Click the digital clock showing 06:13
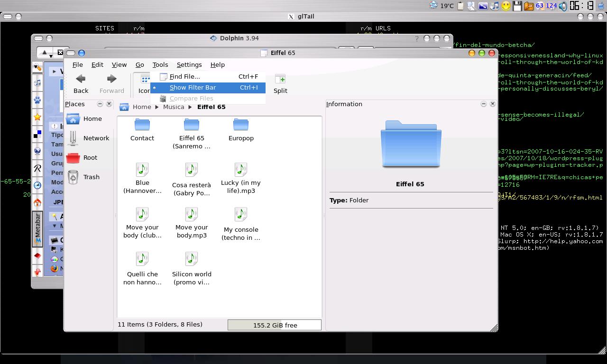Viewport: 607px width, 364px height. point(582,6)
